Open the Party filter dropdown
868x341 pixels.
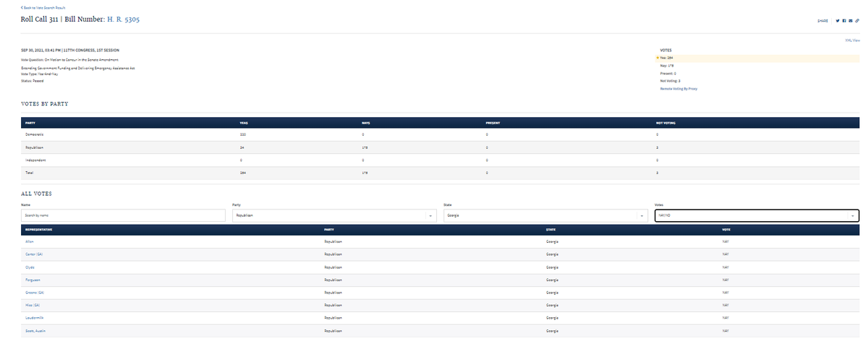[335, 215]
